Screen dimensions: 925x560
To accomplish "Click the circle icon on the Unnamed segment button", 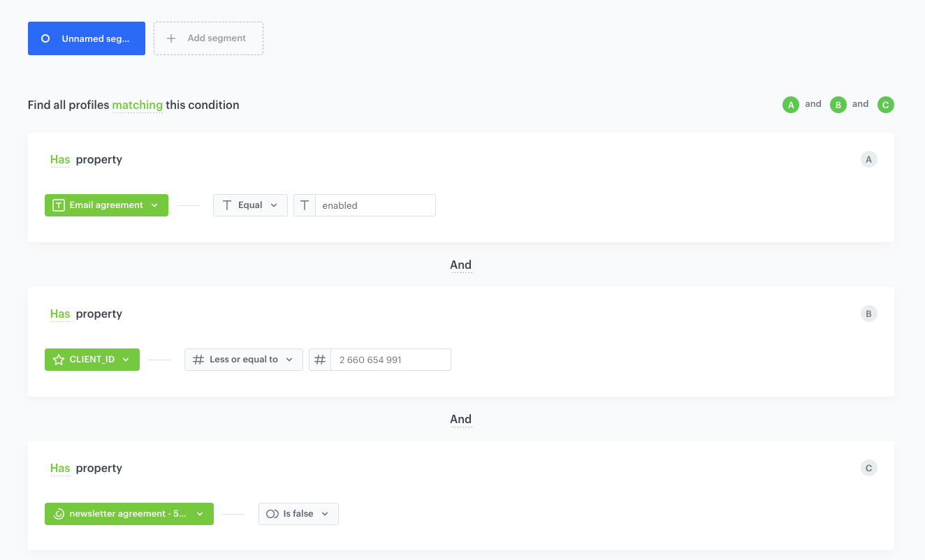I will coord(47,38).
